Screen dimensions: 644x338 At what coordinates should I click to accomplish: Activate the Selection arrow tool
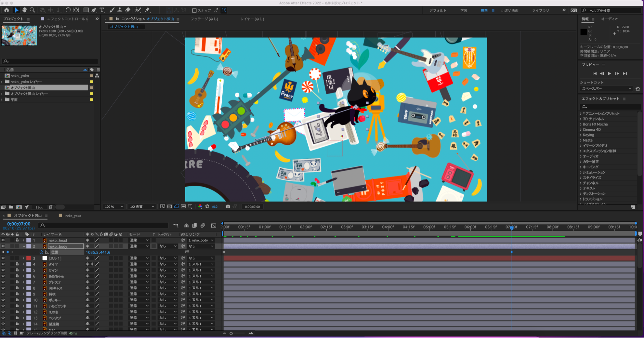click(x=17, y=10)
